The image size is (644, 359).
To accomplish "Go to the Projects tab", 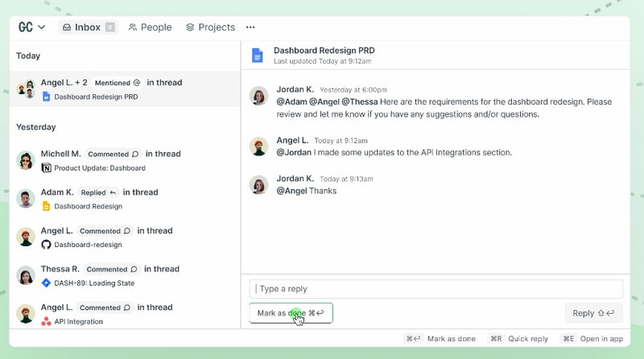I will (x=210, y=27).
